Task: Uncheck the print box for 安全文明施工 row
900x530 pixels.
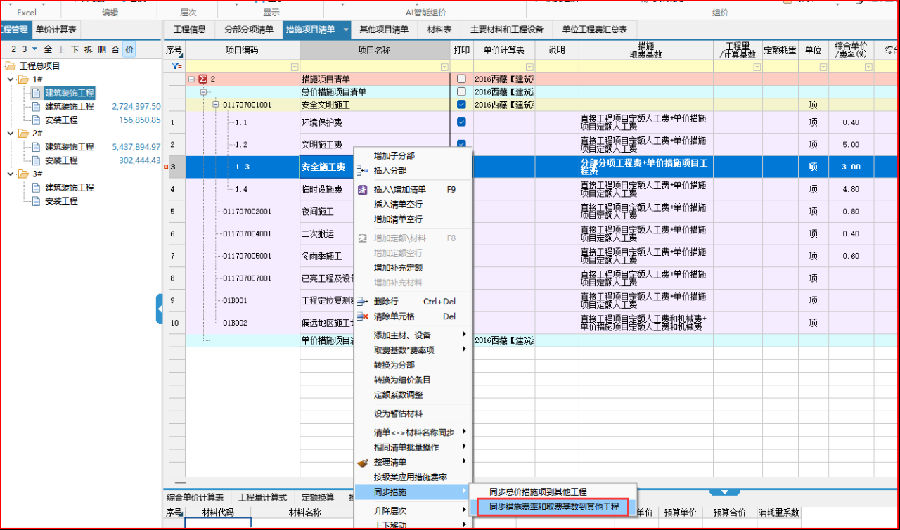Action: tap(461, 104)
